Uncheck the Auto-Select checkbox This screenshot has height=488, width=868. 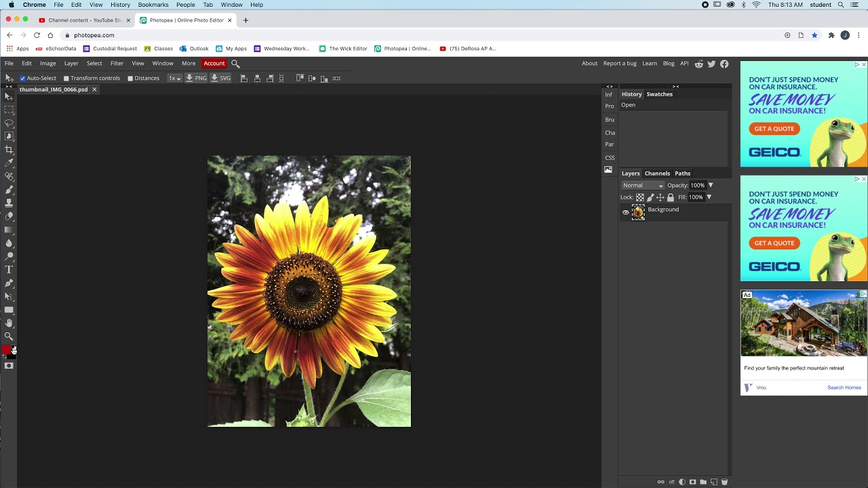[22, 79]
